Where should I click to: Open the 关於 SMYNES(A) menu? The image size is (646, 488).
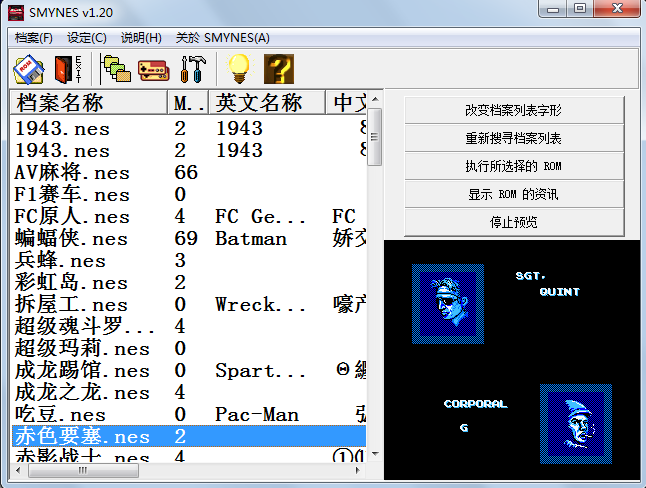pyautogui.click(x=222, y=38)
